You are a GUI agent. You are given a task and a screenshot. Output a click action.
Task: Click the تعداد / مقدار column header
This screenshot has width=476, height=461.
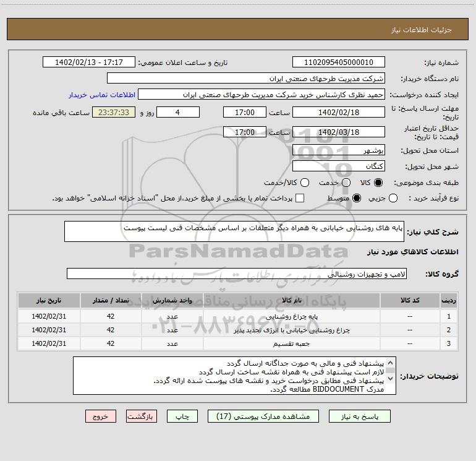[111, 300]
